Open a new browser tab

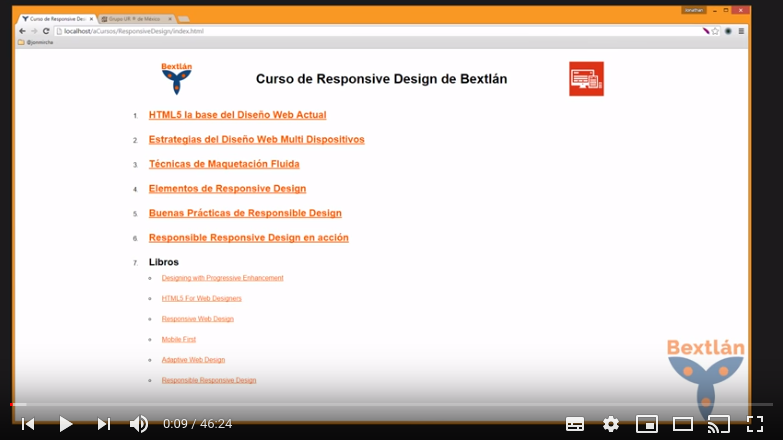pyautogui.click(x=184, y=19)
